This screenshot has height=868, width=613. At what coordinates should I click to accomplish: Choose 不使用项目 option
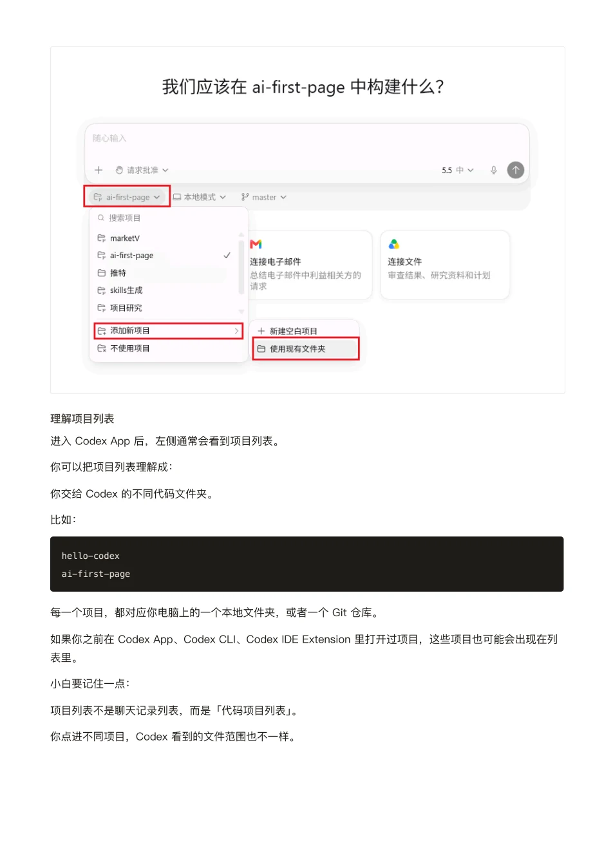tap(168, 348)
